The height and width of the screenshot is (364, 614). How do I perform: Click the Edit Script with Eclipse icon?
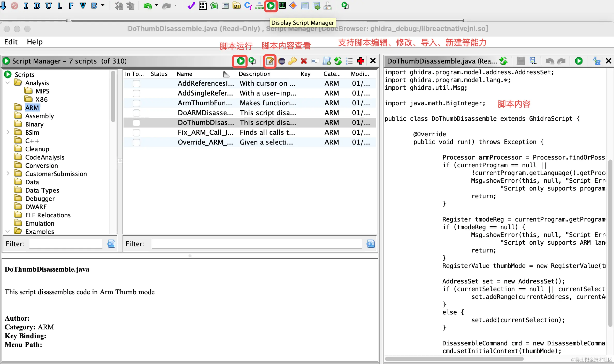click(x=282, y=61)
